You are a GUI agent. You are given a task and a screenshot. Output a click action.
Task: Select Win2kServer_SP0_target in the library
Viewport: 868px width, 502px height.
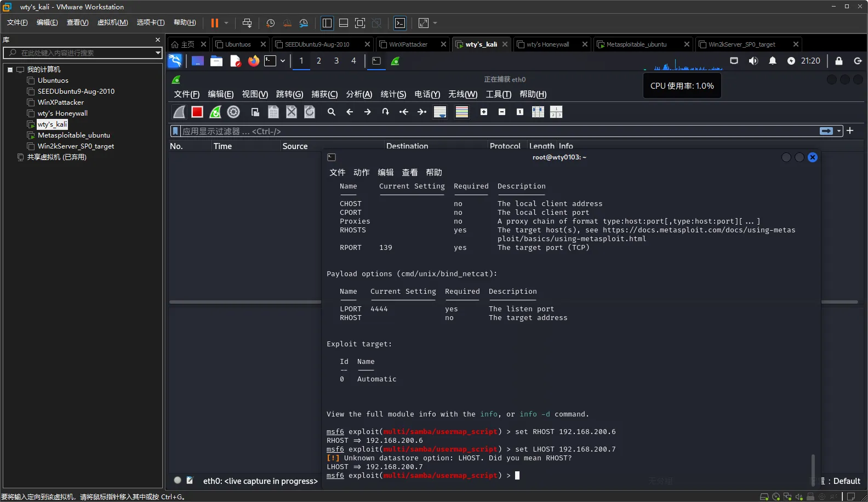click(x=76, y=146)
